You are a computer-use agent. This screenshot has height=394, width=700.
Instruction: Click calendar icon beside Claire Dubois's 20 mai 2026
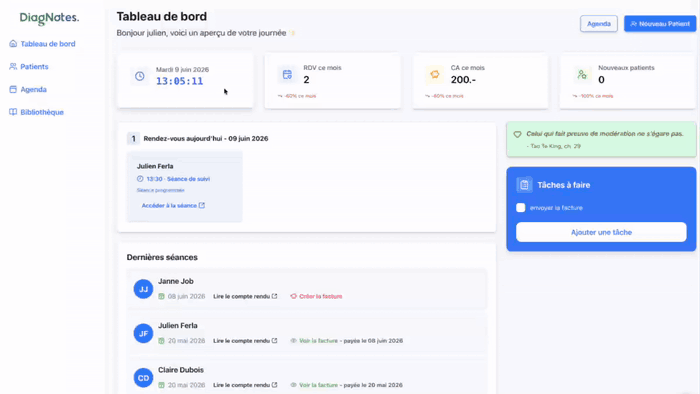point(161,385)
